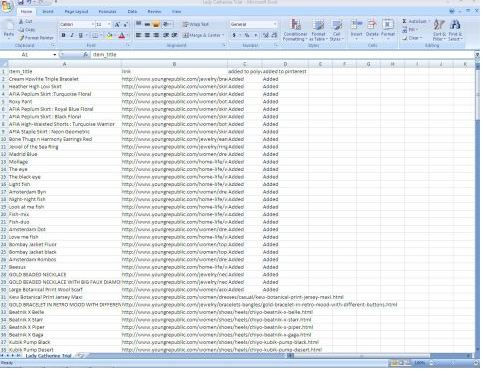
Task: Open the Sort & Filter tool
Action: coord(439,30)
